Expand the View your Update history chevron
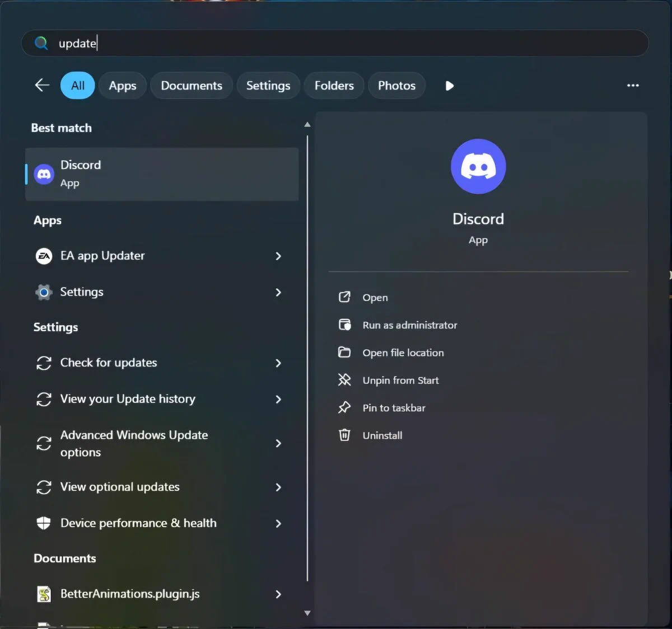This screenshot has width=672, height=629. click(x=278, y=399)
